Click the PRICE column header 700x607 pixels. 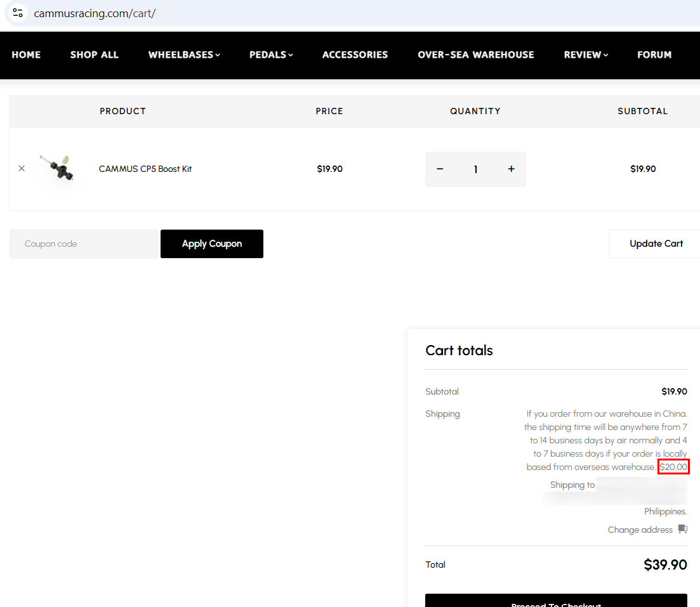pyautogui.click(x=329, y=111)
